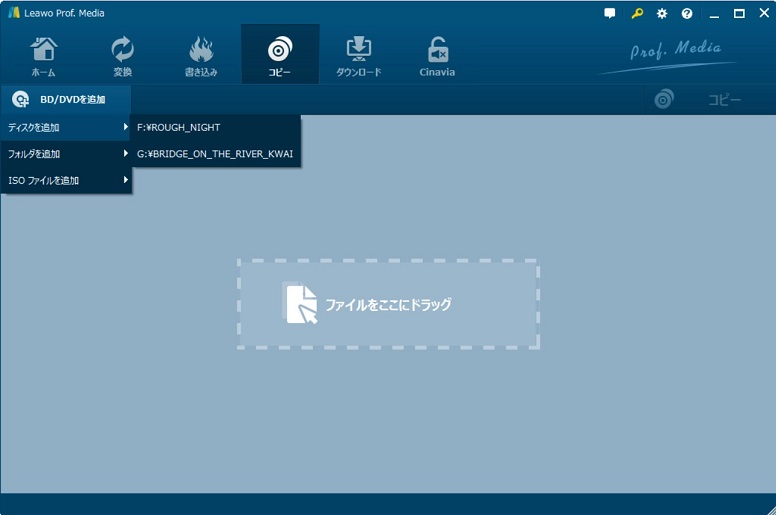The width and height of the screenshot is (776, 515).
Task: Click the BD/DVDを追加 button
Action: (66, 100)
